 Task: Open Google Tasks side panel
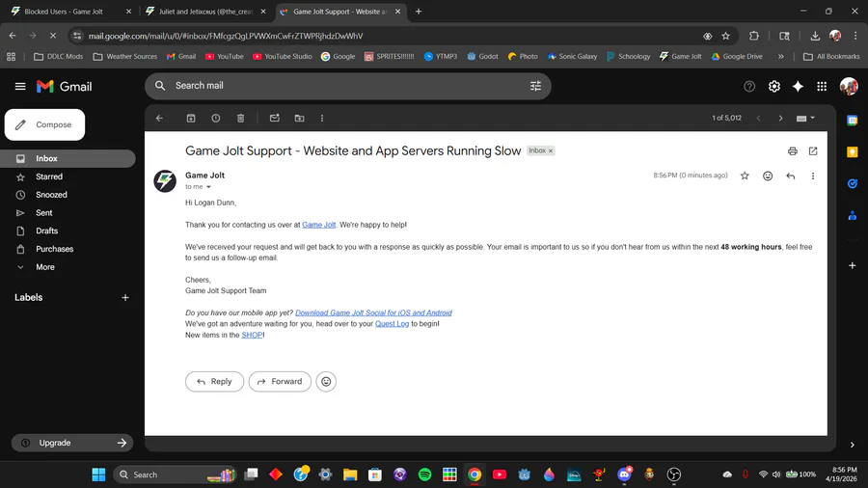[852, 183]
